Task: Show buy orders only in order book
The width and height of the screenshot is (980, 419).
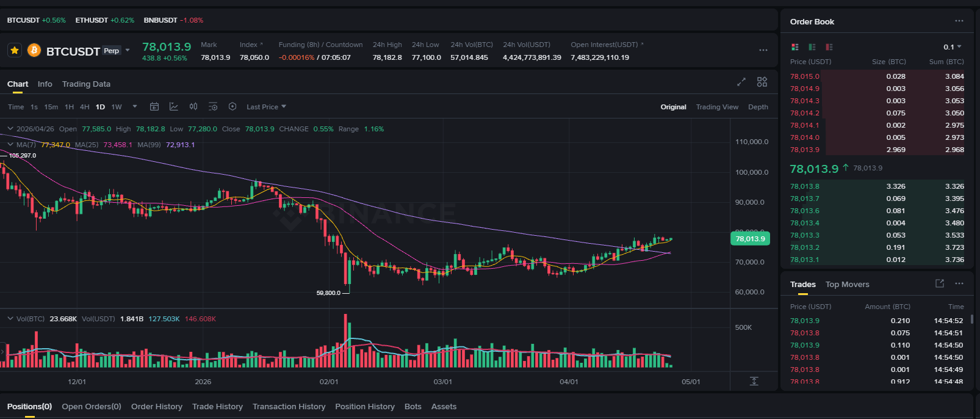Action: click(812, 47)
